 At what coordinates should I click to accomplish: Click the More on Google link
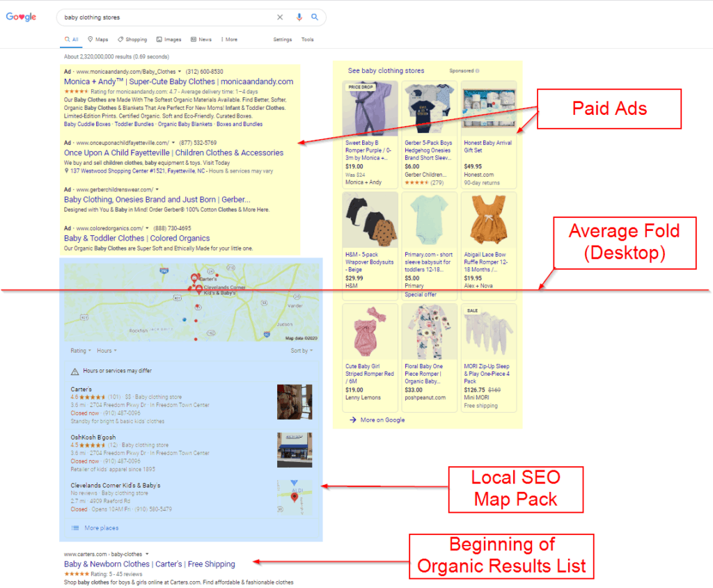[382, 420]
